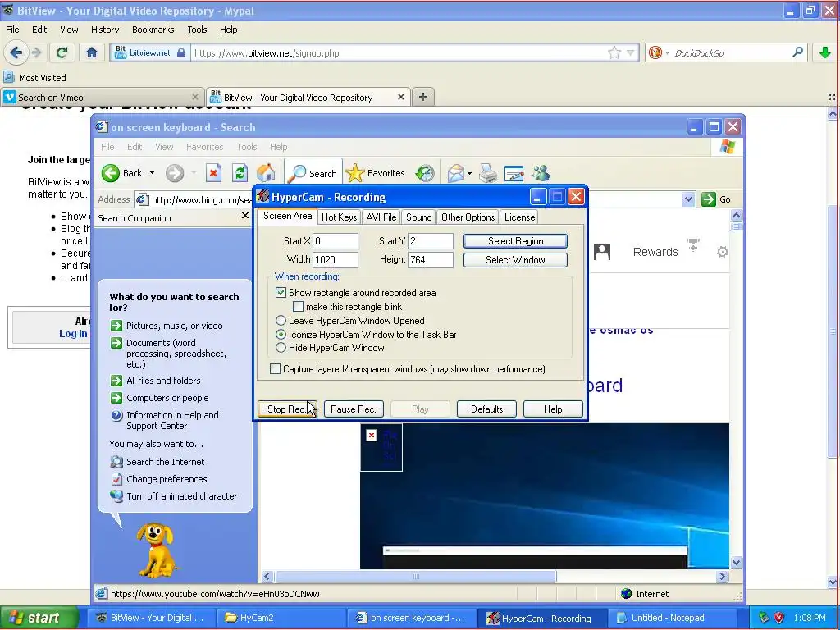This screenshot has width=840, height=630.
Task: Open HyCam2 folder from taskbar
Action: tap(281, 618)
